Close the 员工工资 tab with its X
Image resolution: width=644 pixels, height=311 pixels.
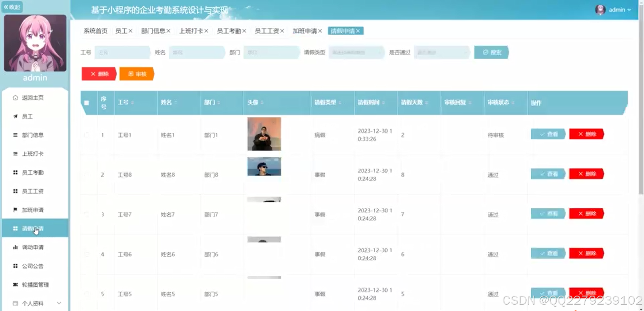pos(282,31)
